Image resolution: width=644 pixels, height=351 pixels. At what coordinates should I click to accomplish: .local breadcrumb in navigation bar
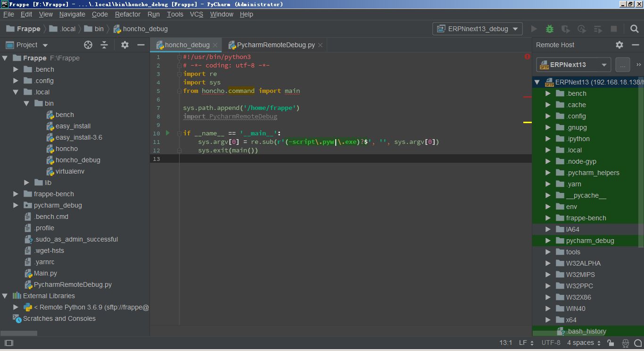click(63, 29)
